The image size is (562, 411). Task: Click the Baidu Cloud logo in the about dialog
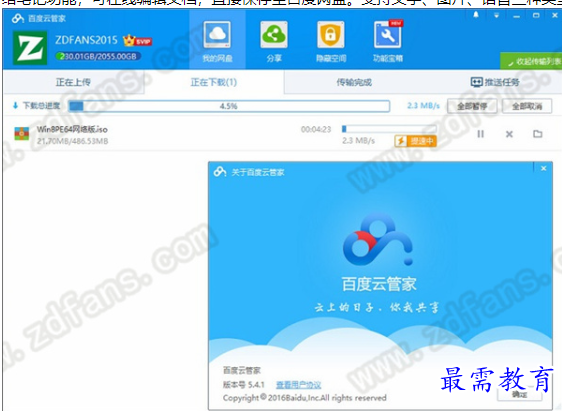(x=378, y=239)
